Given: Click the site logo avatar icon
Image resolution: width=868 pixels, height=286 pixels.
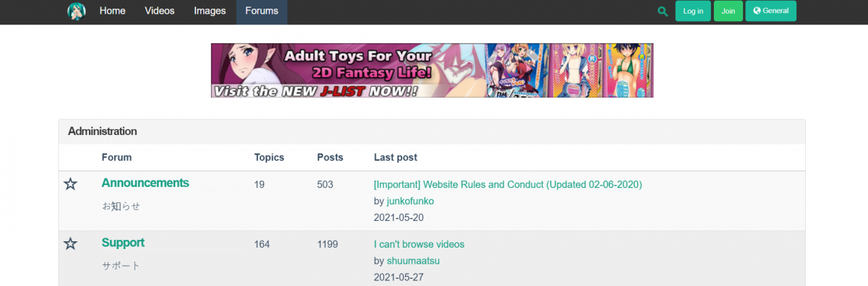Looking at the screenshot, I should pos(77,11).
